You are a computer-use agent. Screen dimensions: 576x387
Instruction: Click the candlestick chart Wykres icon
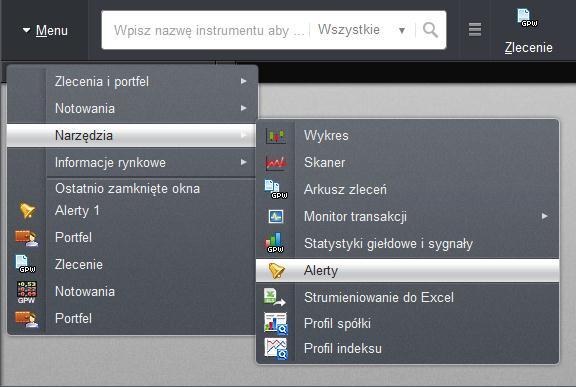tap(276, 136)
